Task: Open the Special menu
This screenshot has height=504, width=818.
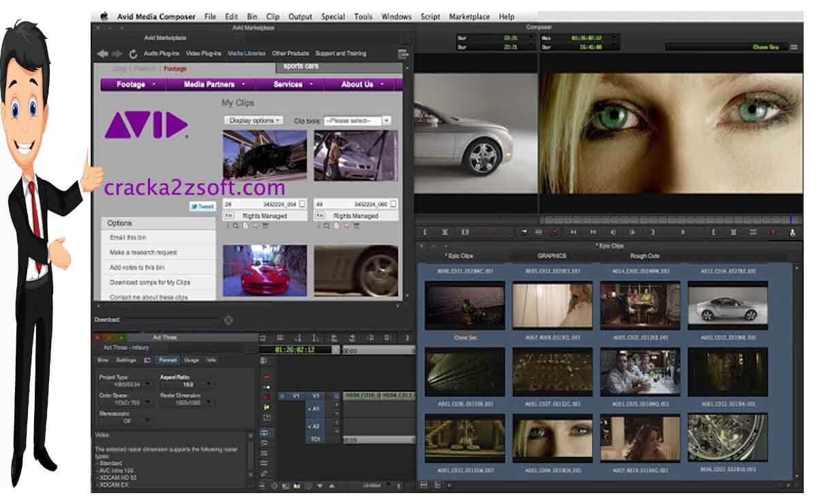Action: [x=333, y=16]
